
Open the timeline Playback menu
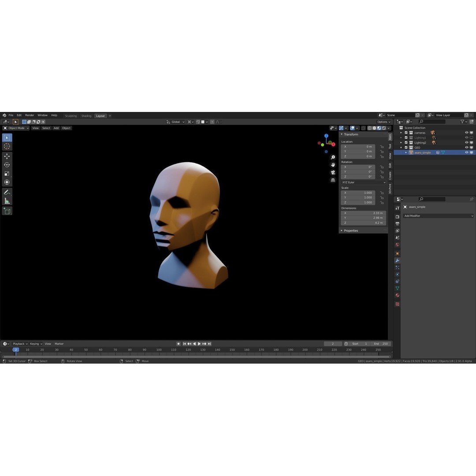[20, 344]
